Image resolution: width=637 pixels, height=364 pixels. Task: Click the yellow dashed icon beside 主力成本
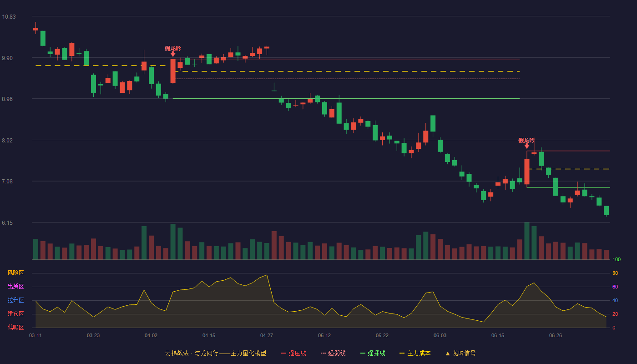click(402, 353)
